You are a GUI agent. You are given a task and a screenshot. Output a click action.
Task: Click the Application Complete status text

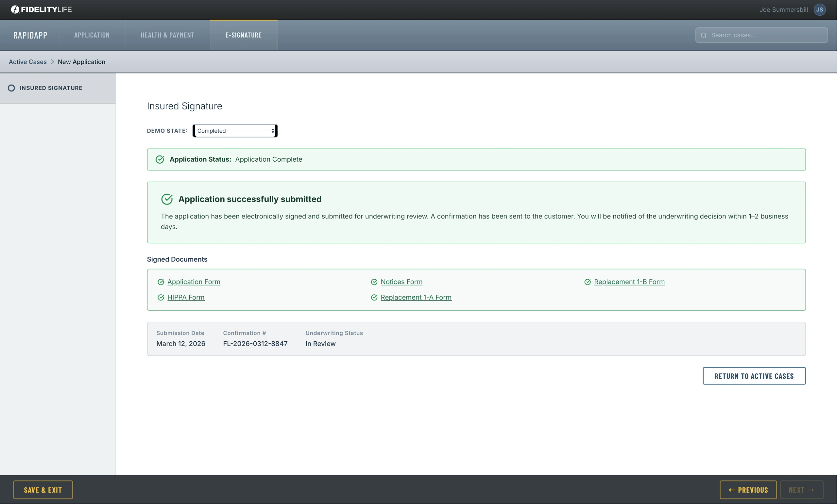[x=268, y=159]
